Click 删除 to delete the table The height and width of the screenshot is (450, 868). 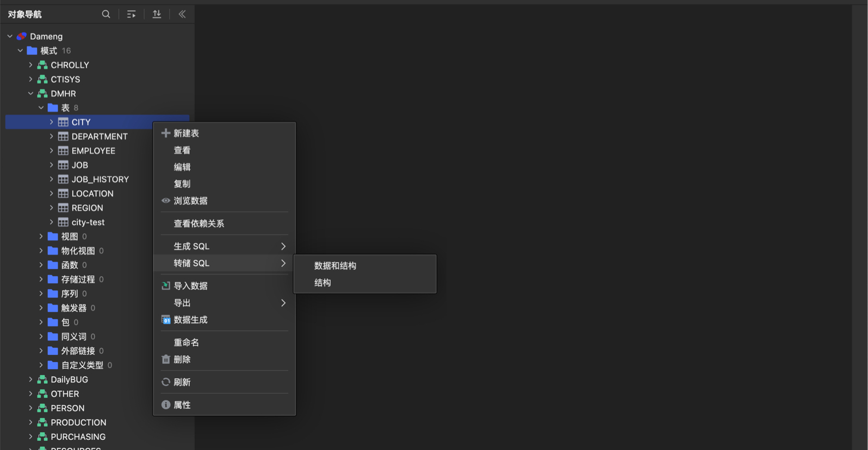pos(182,359)
